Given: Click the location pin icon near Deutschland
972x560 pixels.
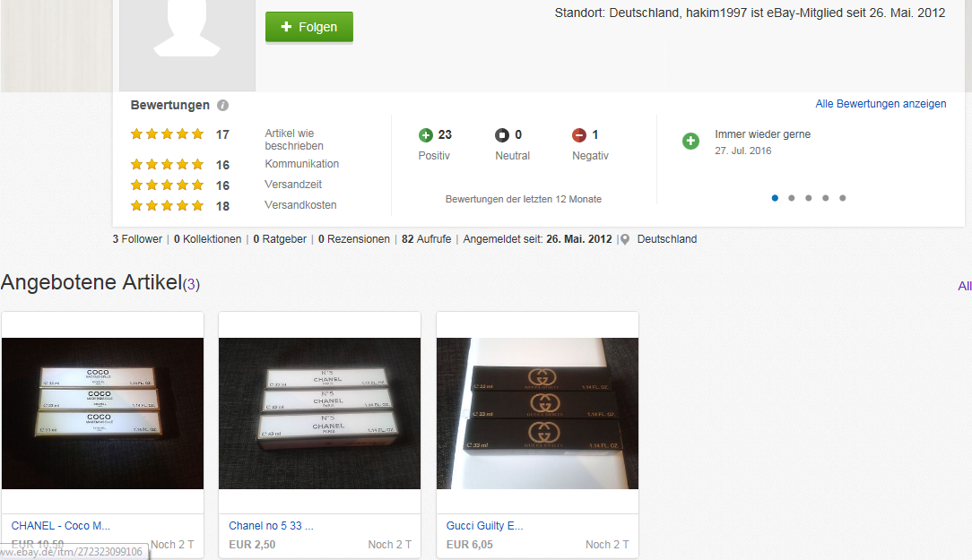Looking at the screenshot, I should pyautogui.click(x=625, y=240).
